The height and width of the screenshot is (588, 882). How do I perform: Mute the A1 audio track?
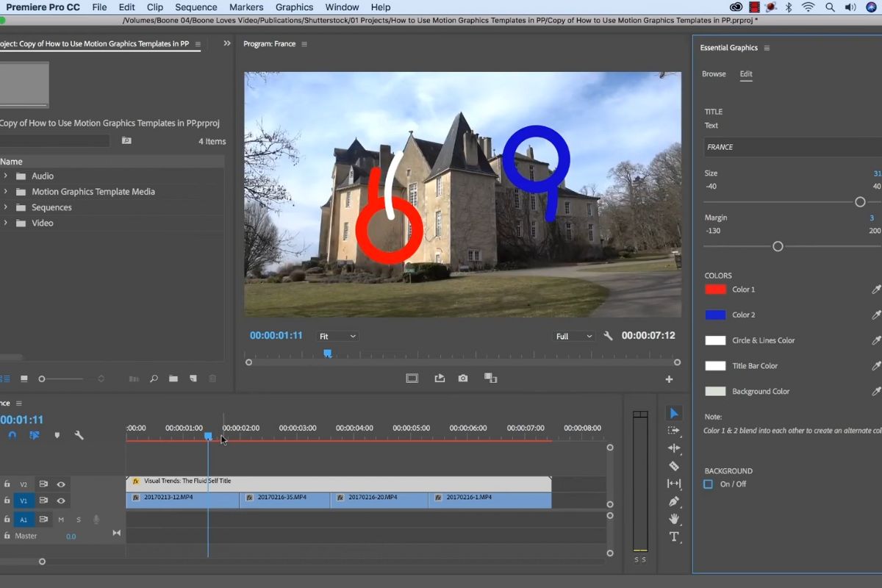pos(61,520)
